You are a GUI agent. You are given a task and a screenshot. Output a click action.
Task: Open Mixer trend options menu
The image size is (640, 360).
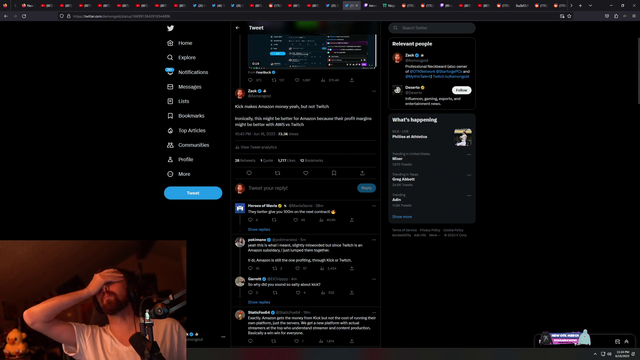(469, 155)
